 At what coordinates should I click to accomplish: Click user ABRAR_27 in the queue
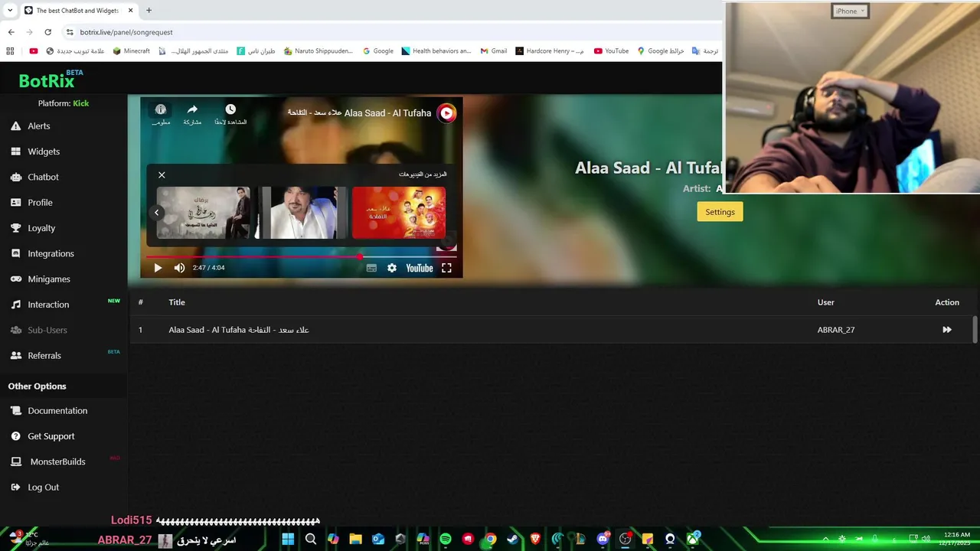point(836,330)
